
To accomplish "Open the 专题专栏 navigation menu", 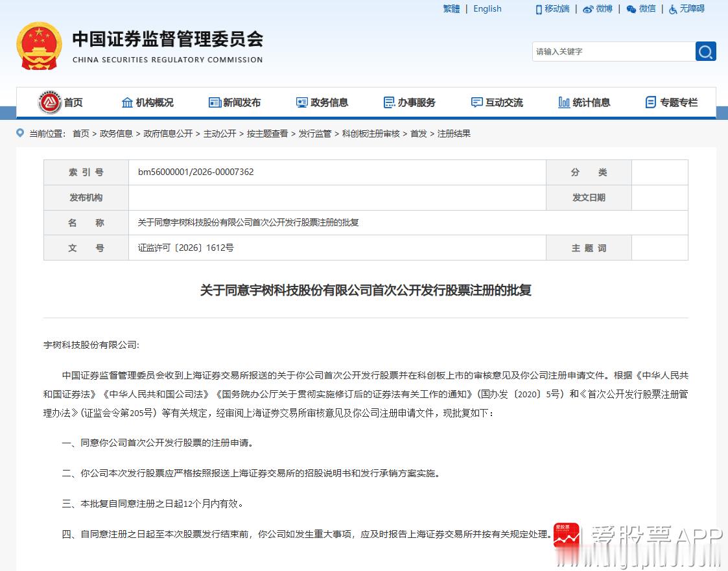I will pos(679,102).
